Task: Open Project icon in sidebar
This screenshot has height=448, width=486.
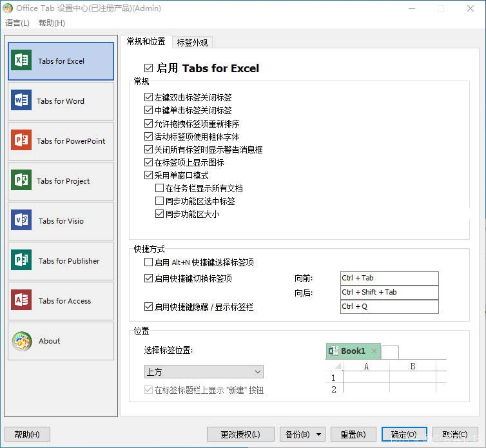Action: point(21,180)
